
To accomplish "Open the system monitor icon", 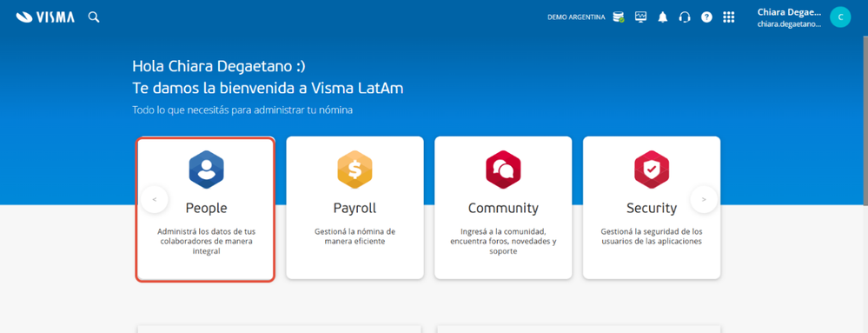I will point(640,17).
